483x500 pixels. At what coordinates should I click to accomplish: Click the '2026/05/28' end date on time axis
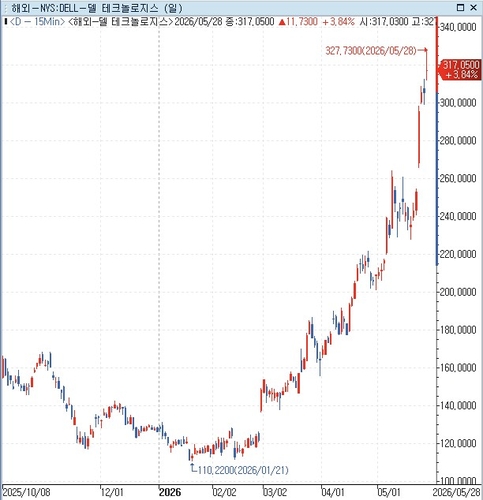(456, 492)
